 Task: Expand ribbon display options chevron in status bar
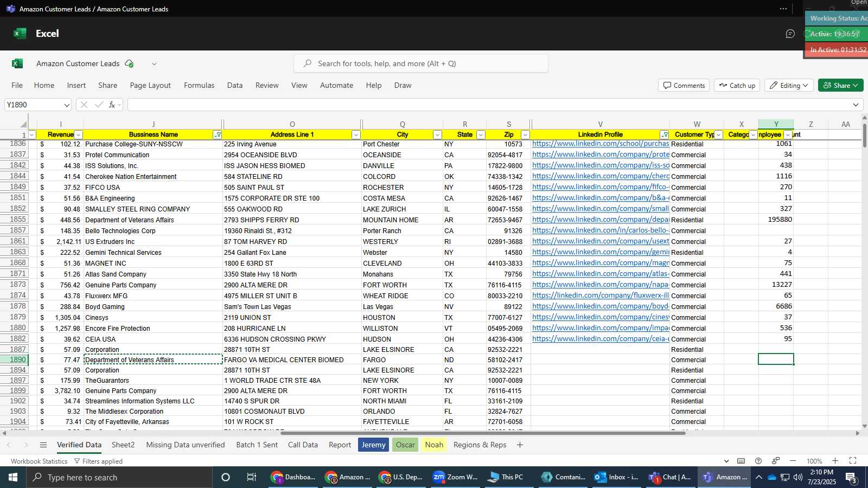pos(726,461)
